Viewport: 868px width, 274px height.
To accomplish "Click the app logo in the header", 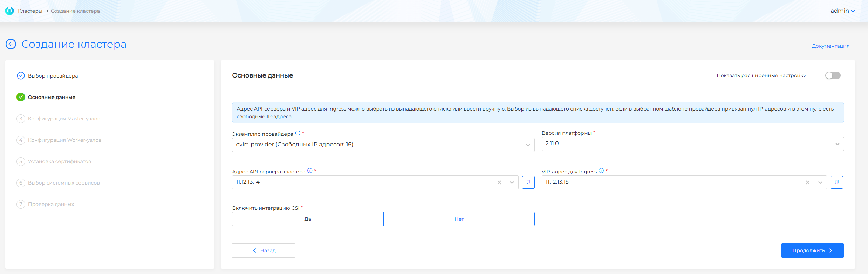I will [9, 11].
